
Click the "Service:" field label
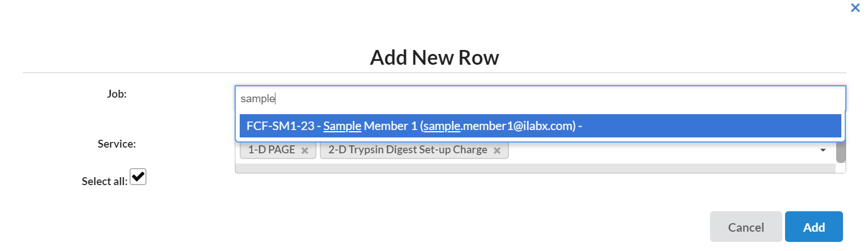coord(116,144)
